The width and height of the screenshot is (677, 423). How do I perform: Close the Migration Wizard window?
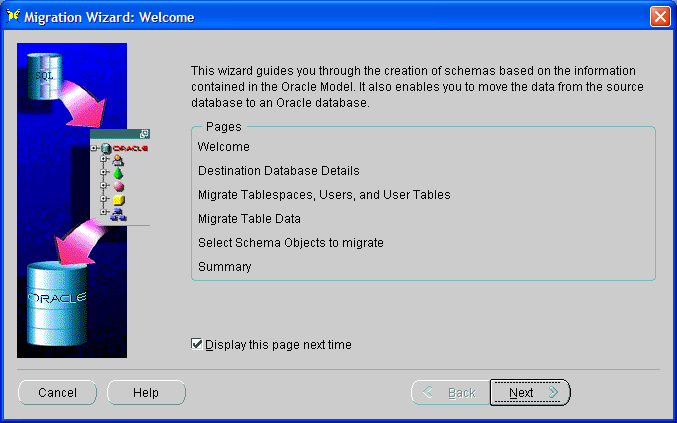(659, 17)
